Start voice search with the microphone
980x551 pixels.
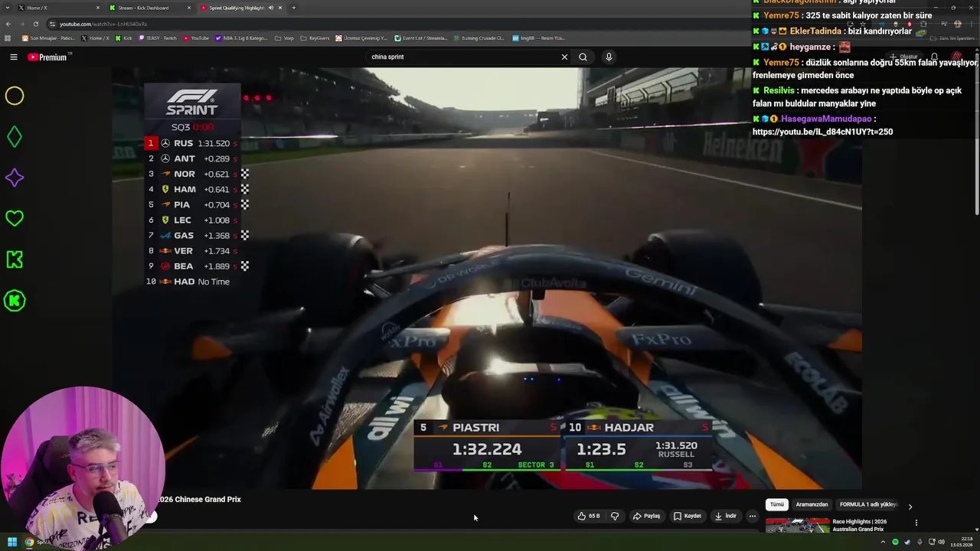pyautogui.click(x=609, y=57)
